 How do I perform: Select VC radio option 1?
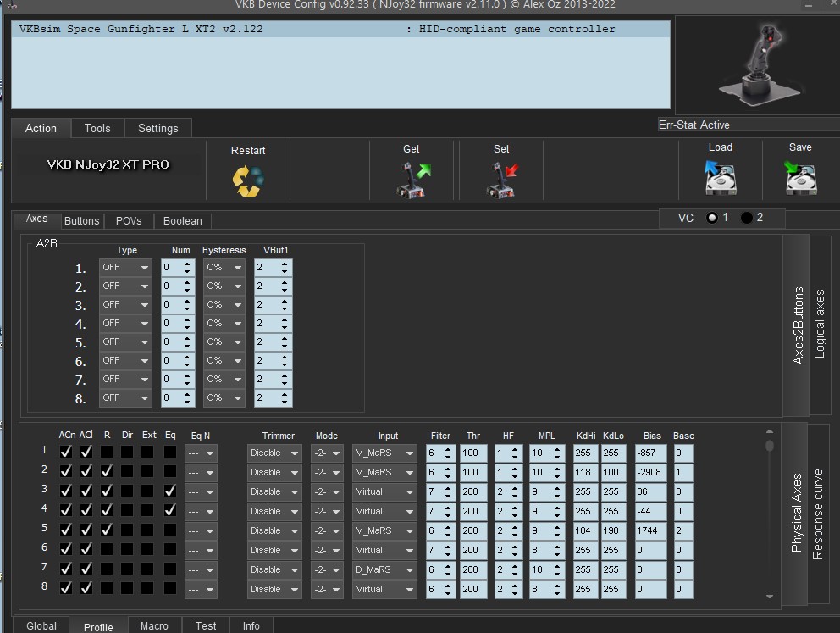click(712, 218)
